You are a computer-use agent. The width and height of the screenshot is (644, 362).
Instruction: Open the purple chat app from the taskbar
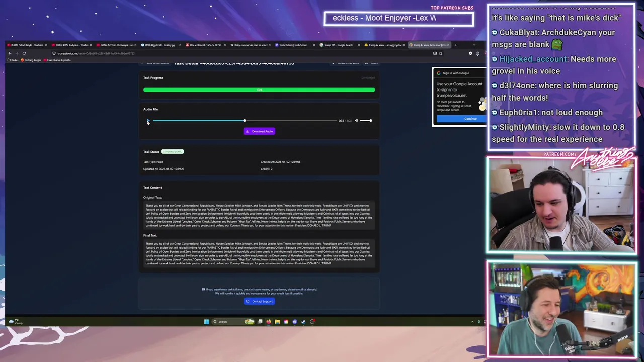pos(295,322)
